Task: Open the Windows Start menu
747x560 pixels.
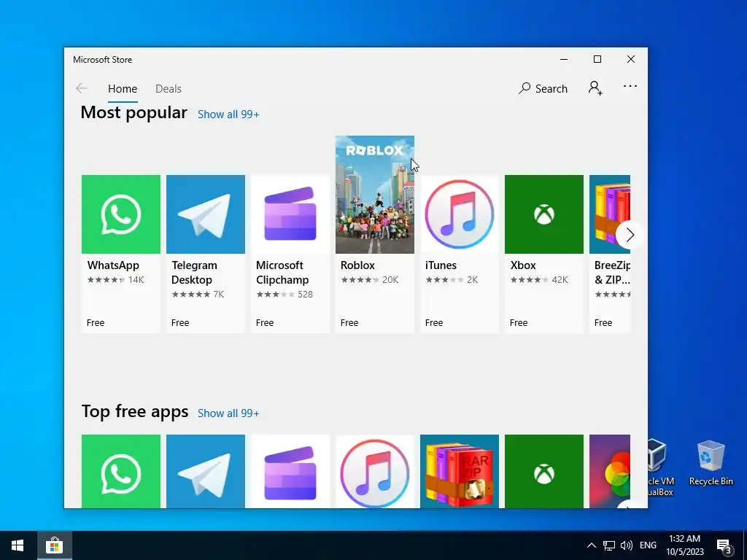Action: pos(18,545)
